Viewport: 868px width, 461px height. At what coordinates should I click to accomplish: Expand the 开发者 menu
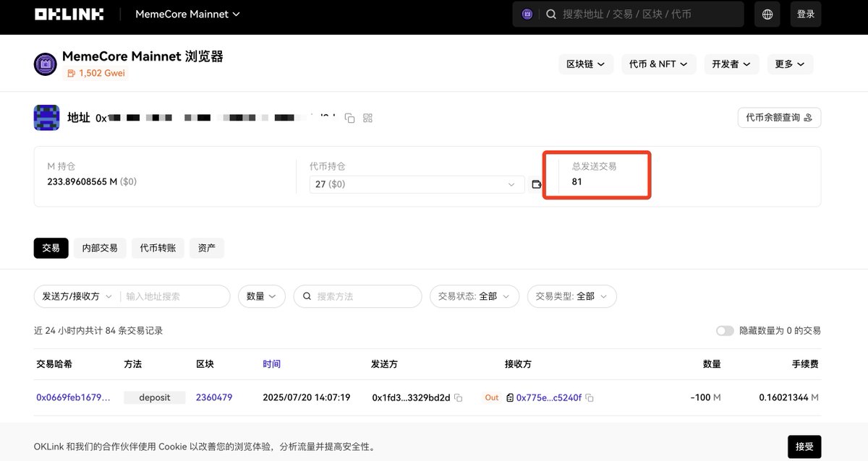tap(732, 64)
